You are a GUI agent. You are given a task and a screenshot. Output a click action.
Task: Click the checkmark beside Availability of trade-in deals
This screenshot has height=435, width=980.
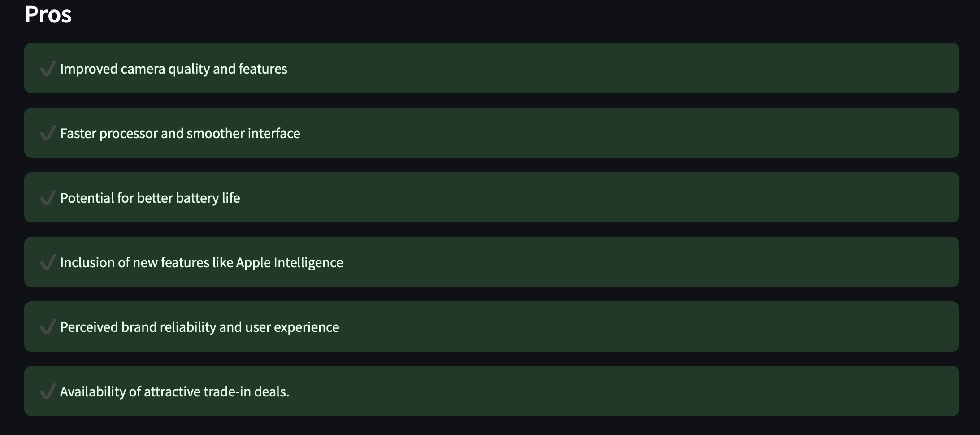click(48, 391)
